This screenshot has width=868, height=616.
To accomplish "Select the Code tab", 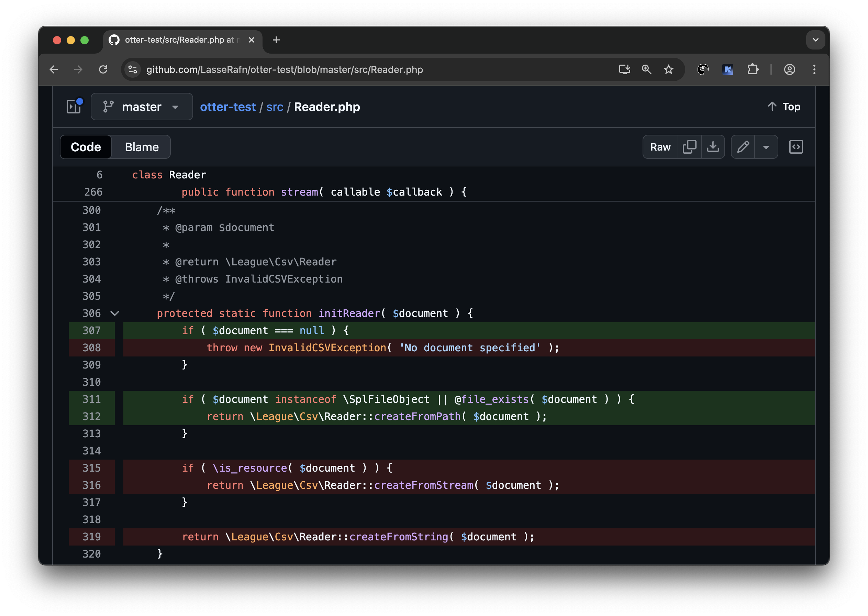I will coord(85,147).
